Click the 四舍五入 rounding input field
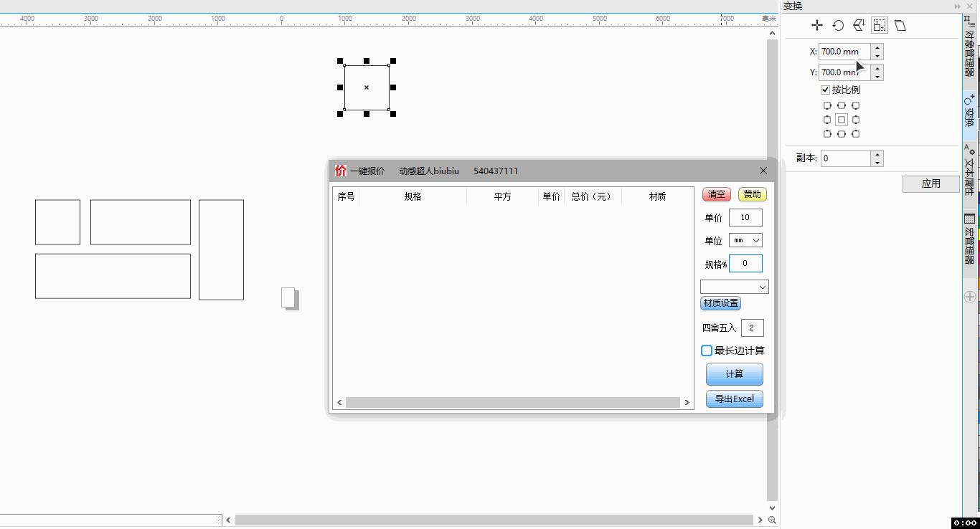 (752, 328)
